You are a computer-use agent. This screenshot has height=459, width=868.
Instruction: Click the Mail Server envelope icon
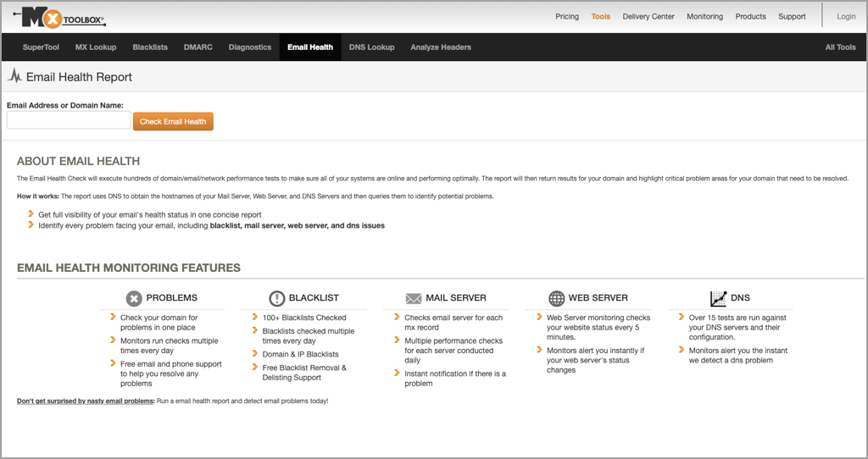click(x=414, y=298)
